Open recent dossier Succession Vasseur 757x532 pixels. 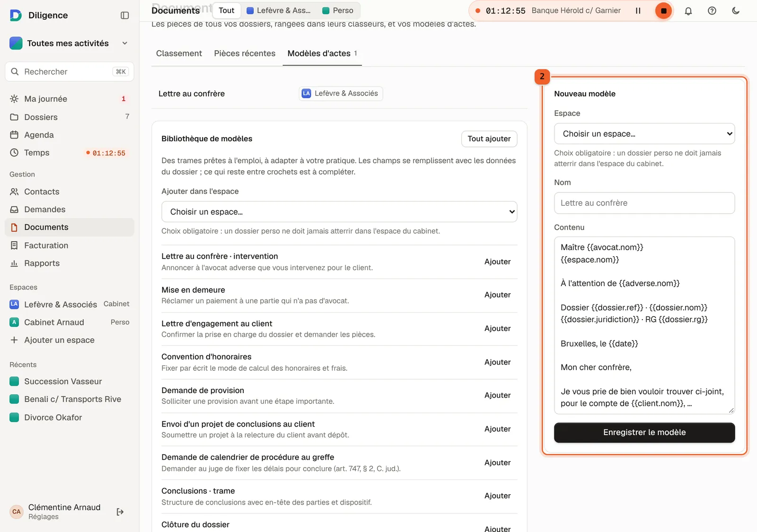point(70,381)
